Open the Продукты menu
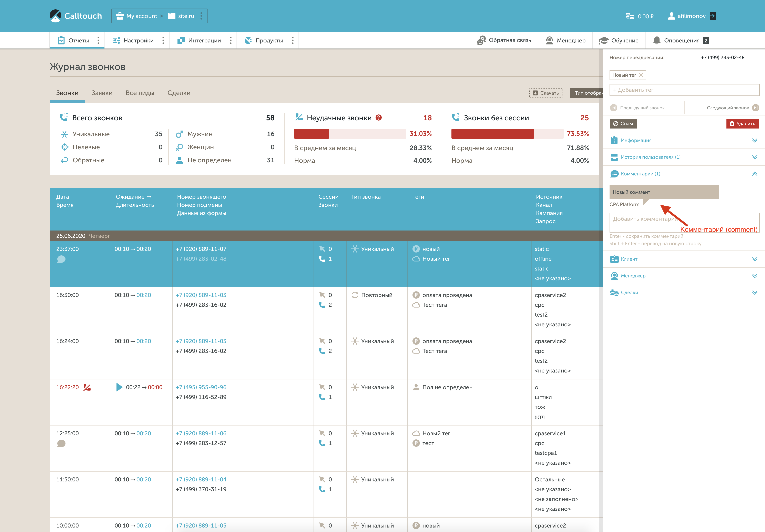The width and height of the screenshot is (765, 532). point(264,40)
